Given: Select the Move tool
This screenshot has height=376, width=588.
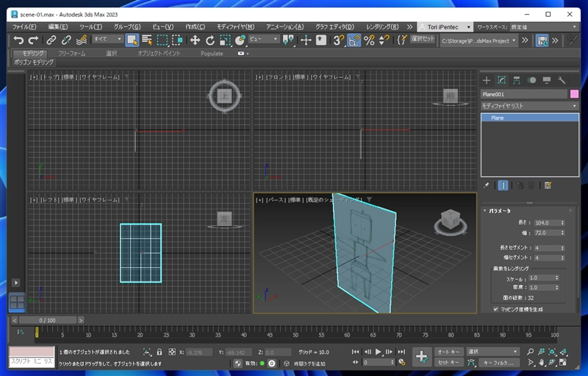Looking at the screenshot, I should point(195,40).
